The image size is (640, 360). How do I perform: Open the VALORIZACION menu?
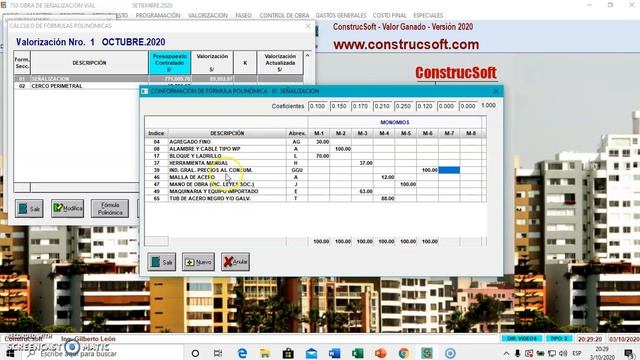(x=208, y=16)
